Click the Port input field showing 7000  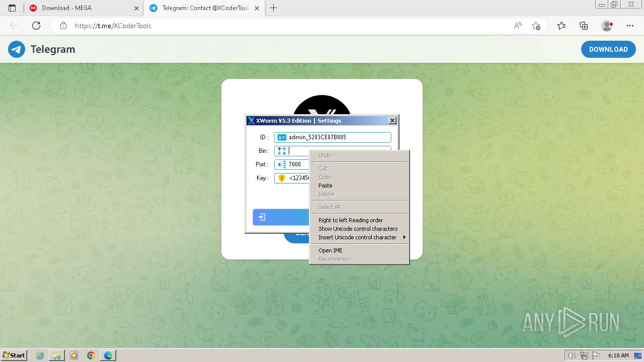point(292,164)
